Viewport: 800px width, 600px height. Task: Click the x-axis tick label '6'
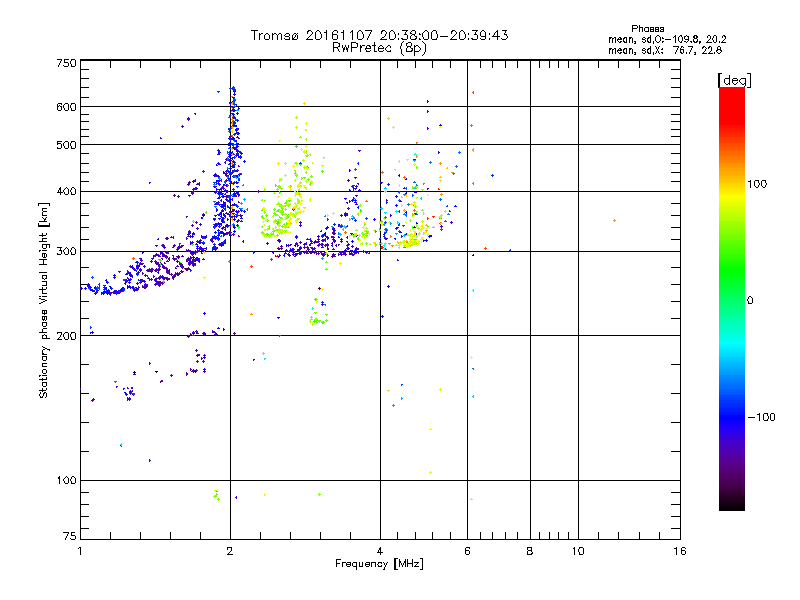coord(467,551)
